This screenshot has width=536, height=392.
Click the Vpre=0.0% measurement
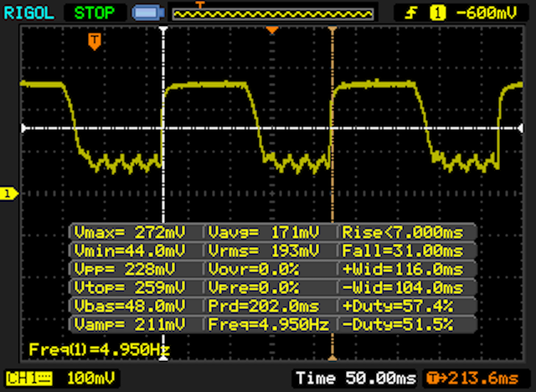[253, 288]
